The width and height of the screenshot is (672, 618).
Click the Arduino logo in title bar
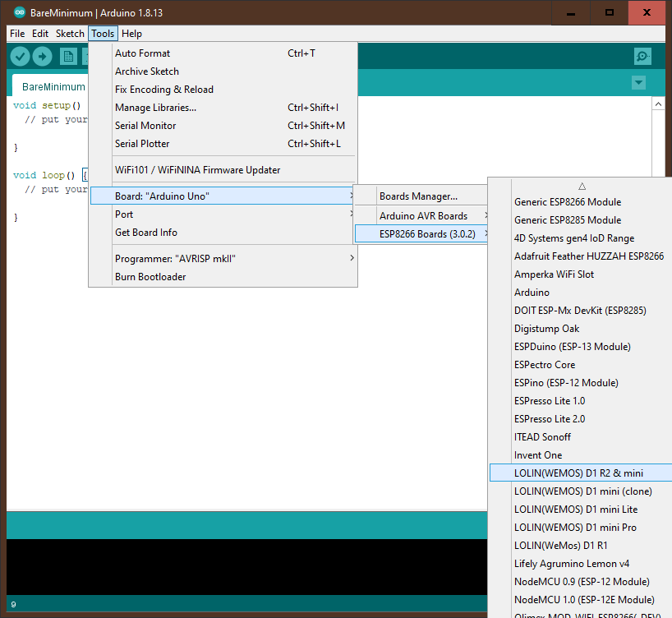point(19,12)
